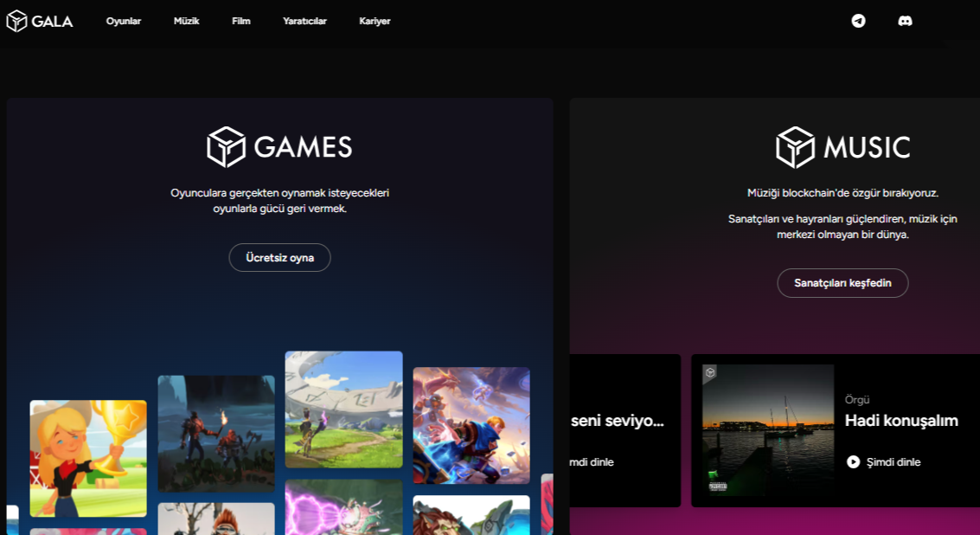Image resolution: width=980 pixels, height=535 pixels.
Task: Click the "Oyunculara gerçekten oynamak isteyecekleri" description
Action: coord(280,193)
